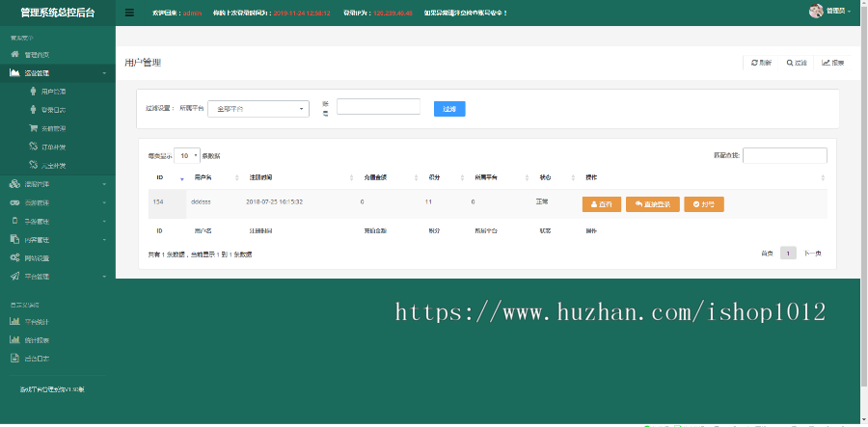The width and height of the screenshot is (868, 427).
Task: Click the 刷新 refresh button
Action: click(761, 63)
